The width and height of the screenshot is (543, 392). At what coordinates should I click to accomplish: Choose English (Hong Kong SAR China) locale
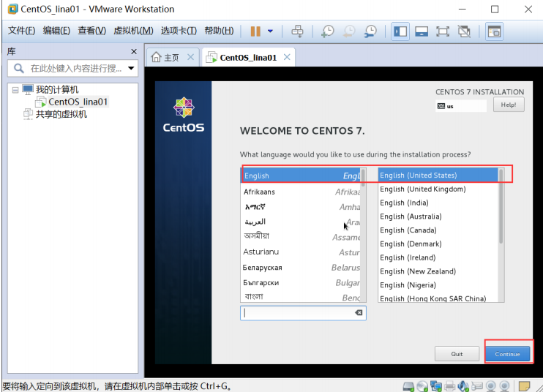[x=438, y=298]
